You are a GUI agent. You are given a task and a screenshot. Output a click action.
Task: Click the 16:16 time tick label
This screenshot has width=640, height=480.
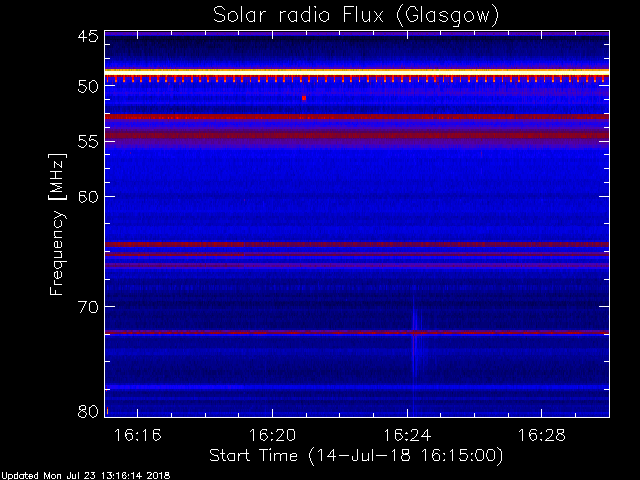point(138,436)
